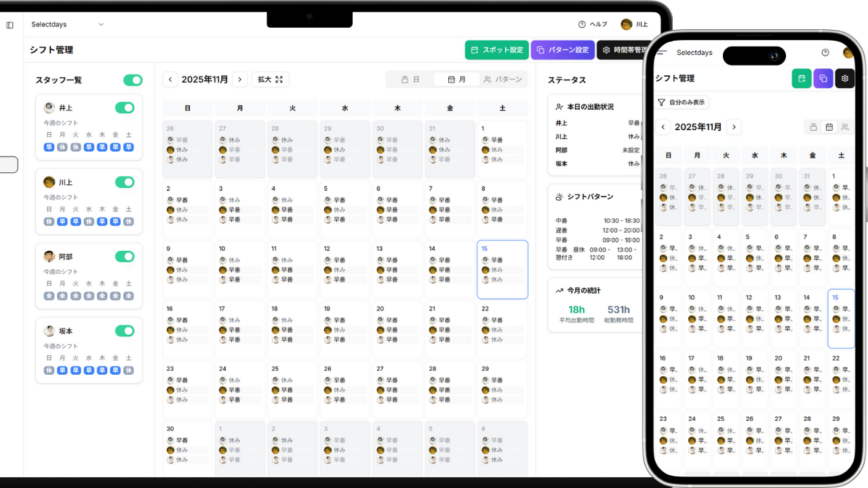Click the 18h average hours value

[576, 310]
